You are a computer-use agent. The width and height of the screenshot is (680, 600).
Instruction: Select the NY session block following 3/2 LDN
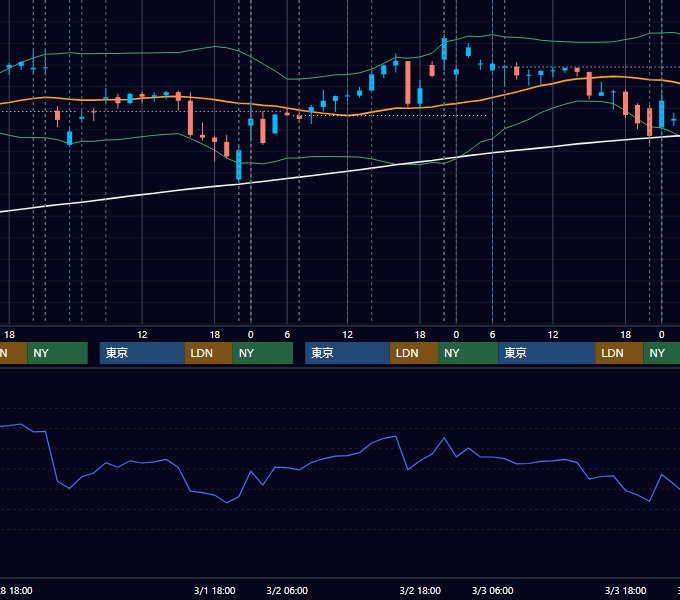[x=468, y=353]
